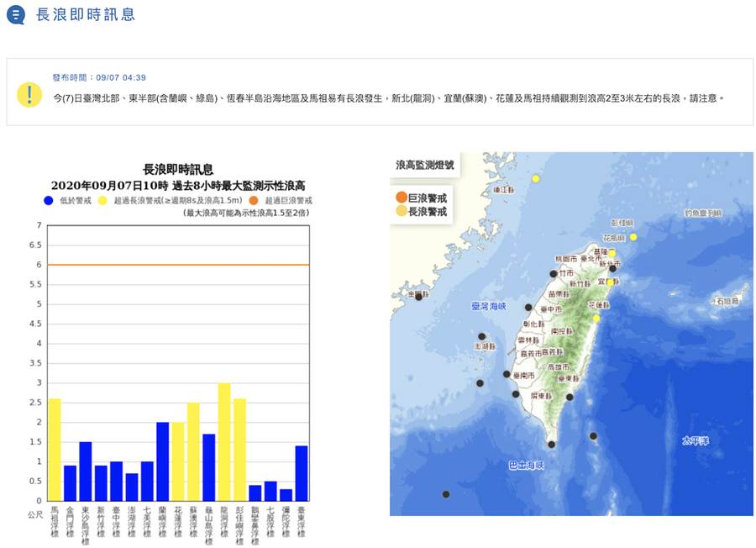Click the 臺灣海峽 label on map

[488, 306]
